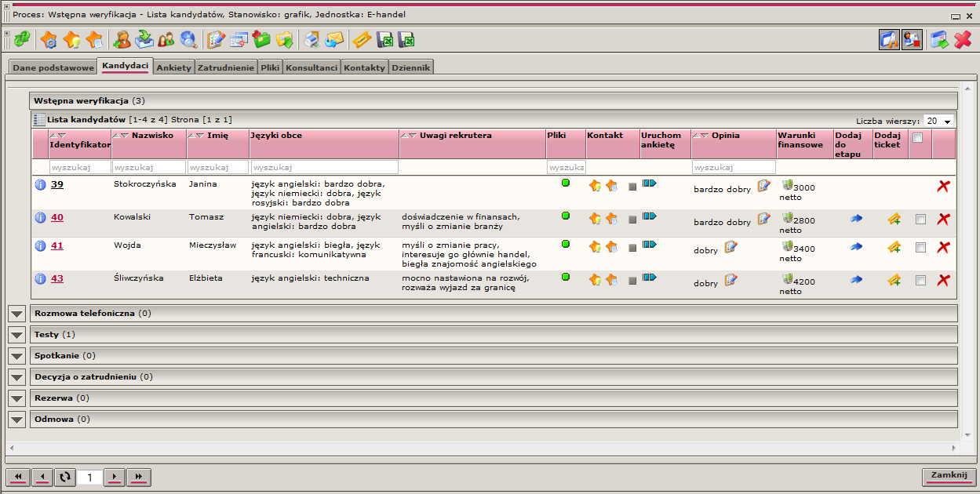Click the star with lightbulb toolbar icon
The height and width of the screenshot is (494, 980).
[x=71, y=39]
